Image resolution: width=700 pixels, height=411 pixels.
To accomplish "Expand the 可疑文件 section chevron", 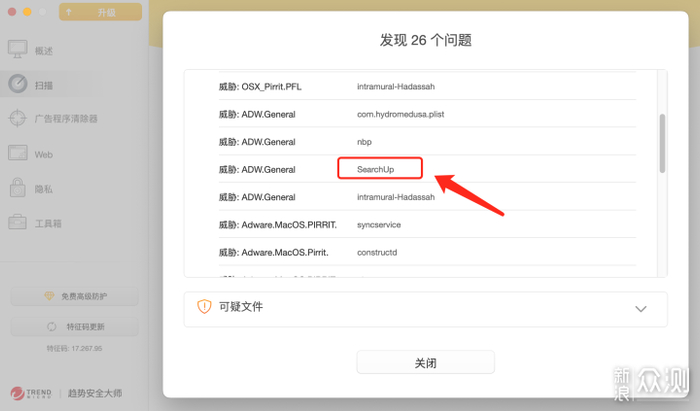I will [641, 309].
